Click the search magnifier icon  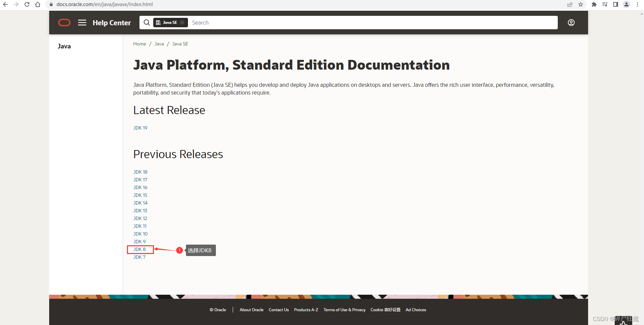[x=147, y=23]
